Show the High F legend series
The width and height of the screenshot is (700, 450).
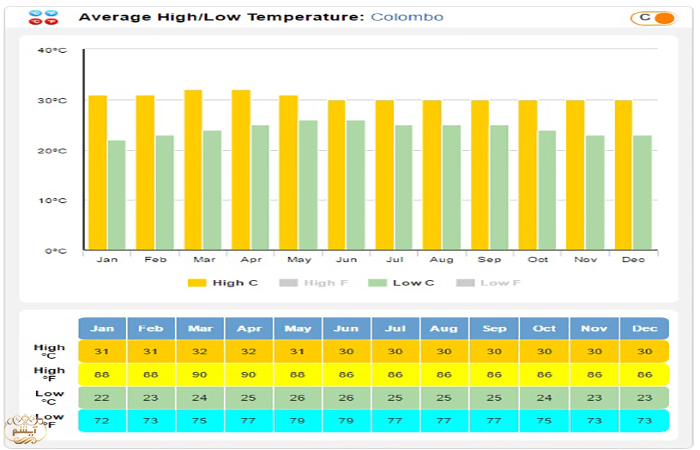pyautogui.click(x=325, y=283)
